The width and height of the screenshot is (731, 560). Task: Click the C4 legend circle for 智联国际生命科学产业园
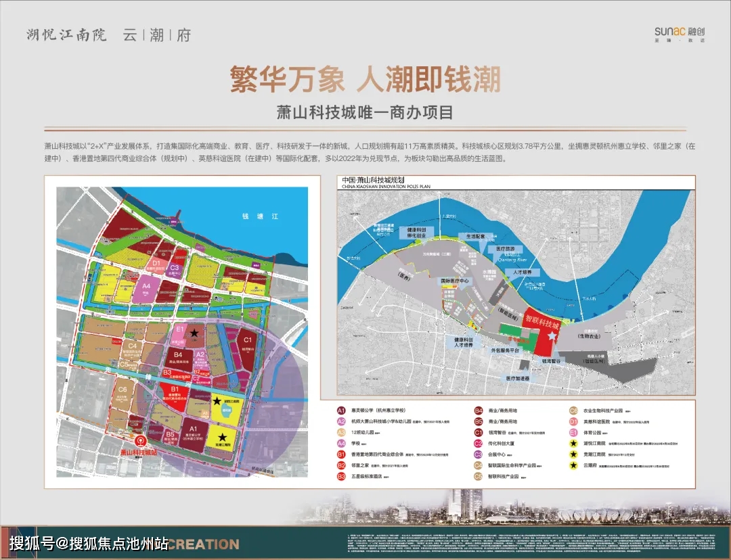click(479, 465)
